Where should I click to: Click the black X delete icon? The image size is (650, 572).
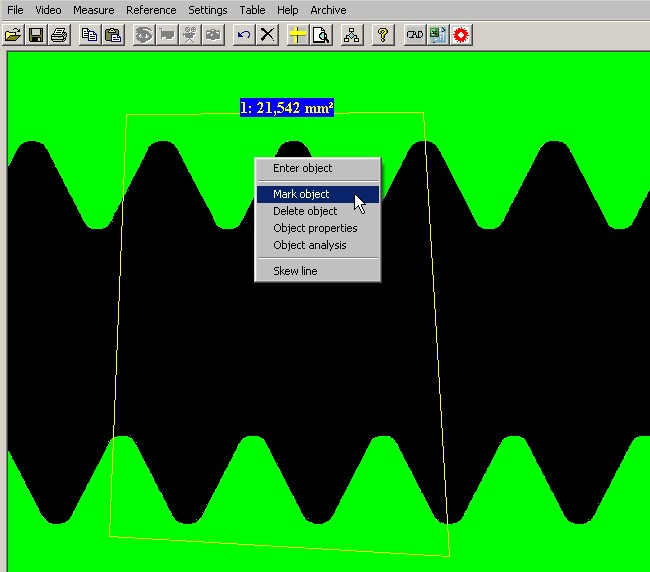[x=267, y=35]
